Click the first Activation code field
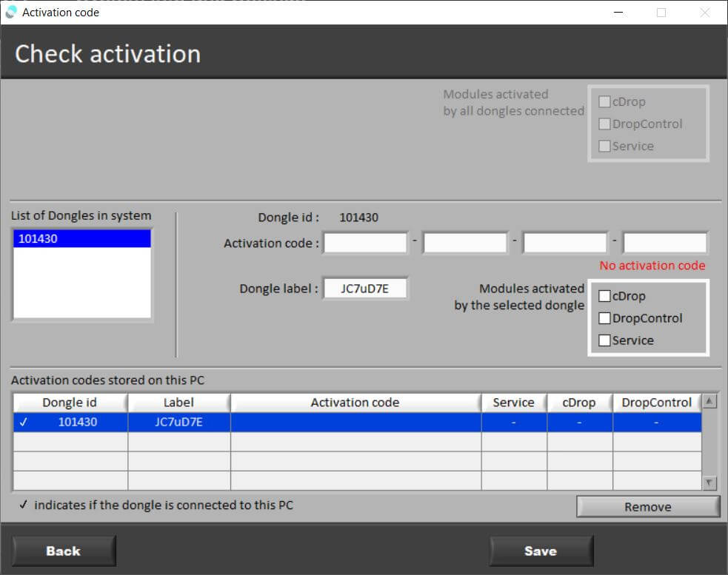This screenshot has width=728, height=575. (365, 243)
